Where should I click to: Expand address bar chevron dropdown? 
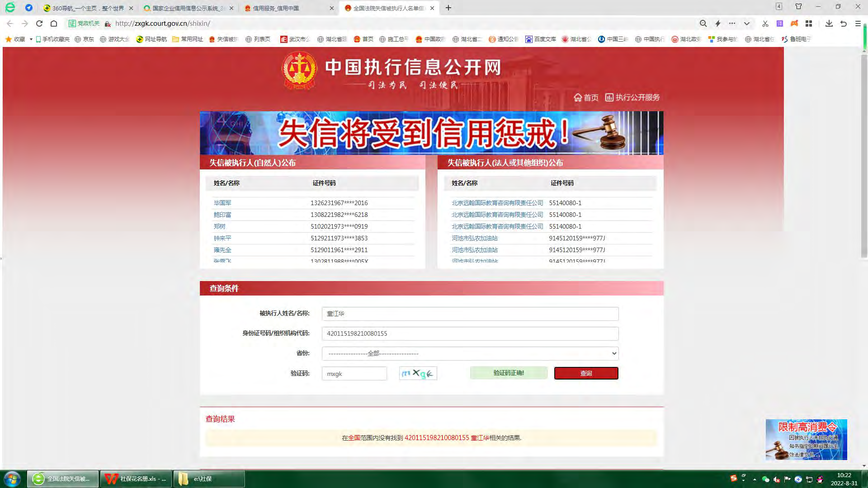[x=747, y=23]
